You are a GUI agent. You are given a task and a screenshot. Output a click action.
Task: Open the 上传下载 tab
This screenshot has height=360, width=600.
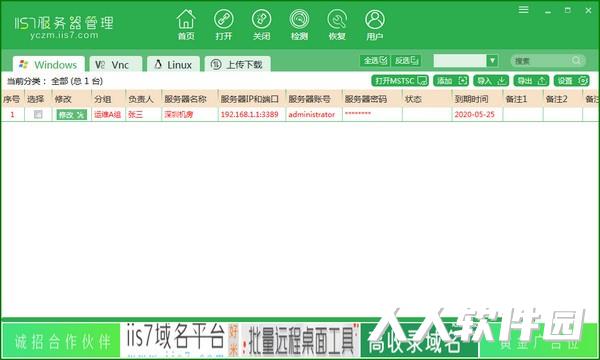coord(238,64)
